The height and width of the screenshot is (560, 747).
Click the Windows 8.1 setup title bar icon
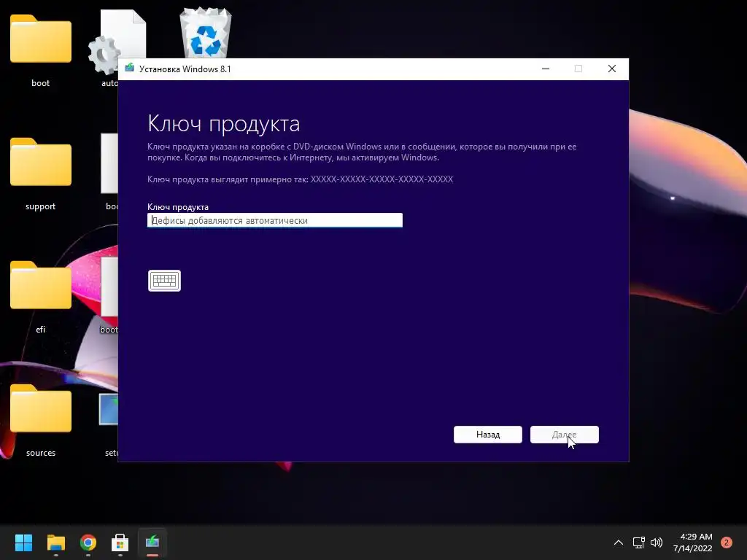pyautogui.click(x=130, y=69)
